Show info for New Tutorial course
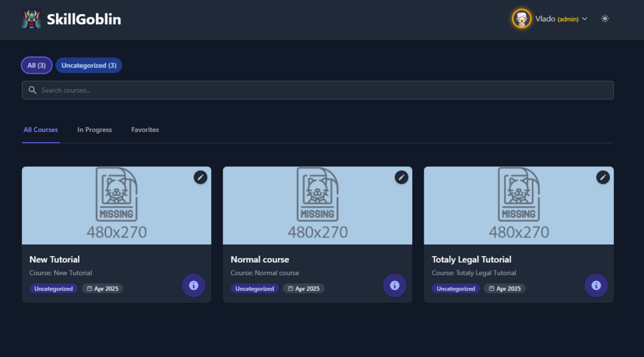The height and width of the screenshot is (357, 644). (x=193, y=285)
